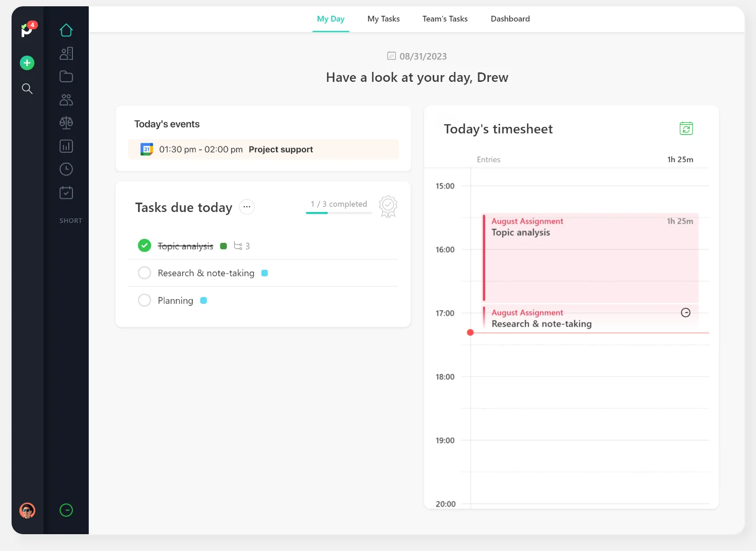The height and width of the screenshot is (551, 756).
Task: Click the blue tag on Planning task
Action: click(204, 301)
